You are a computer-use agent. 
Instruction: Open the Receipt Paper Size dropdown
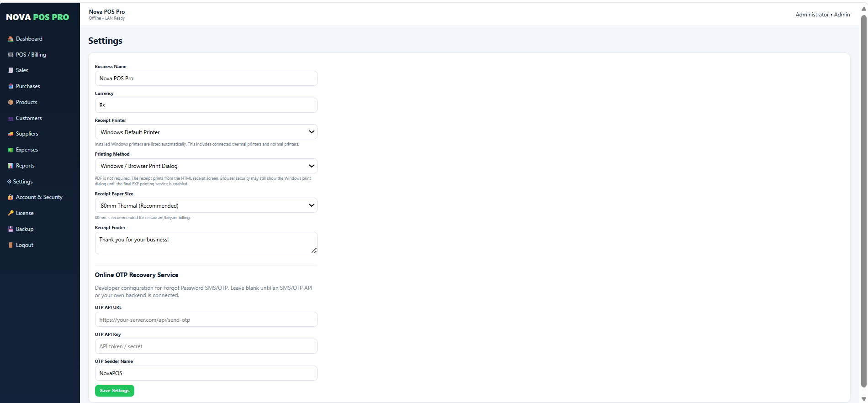point(206,205)
